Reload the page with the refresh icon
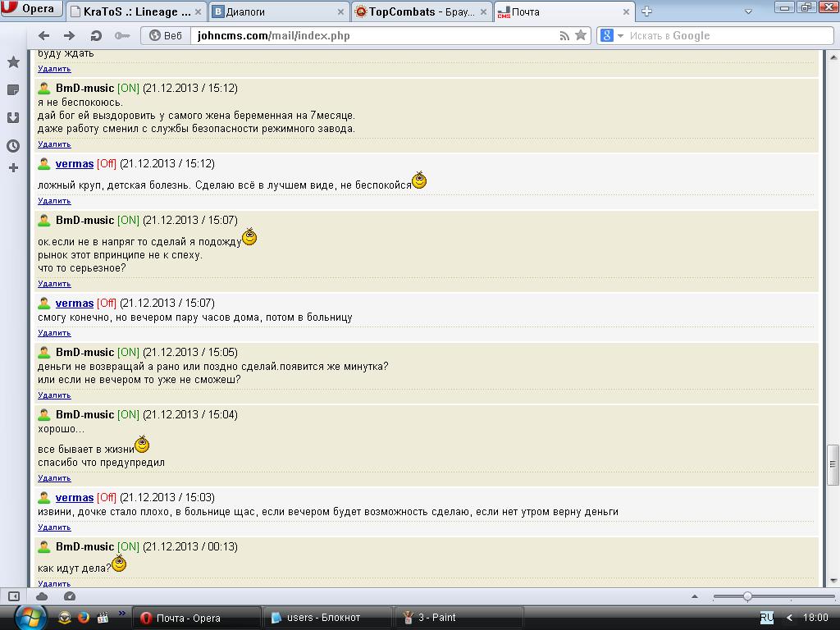The image size is (840, 630). 96,35
